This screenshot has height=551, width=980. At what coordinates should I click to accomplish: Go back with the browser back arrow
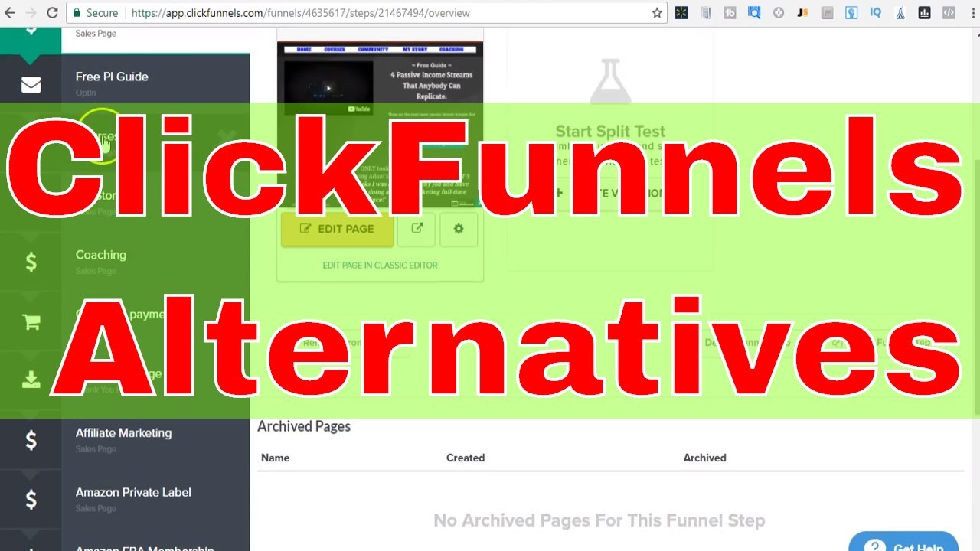pyautogui.click(x=10, y=13)
